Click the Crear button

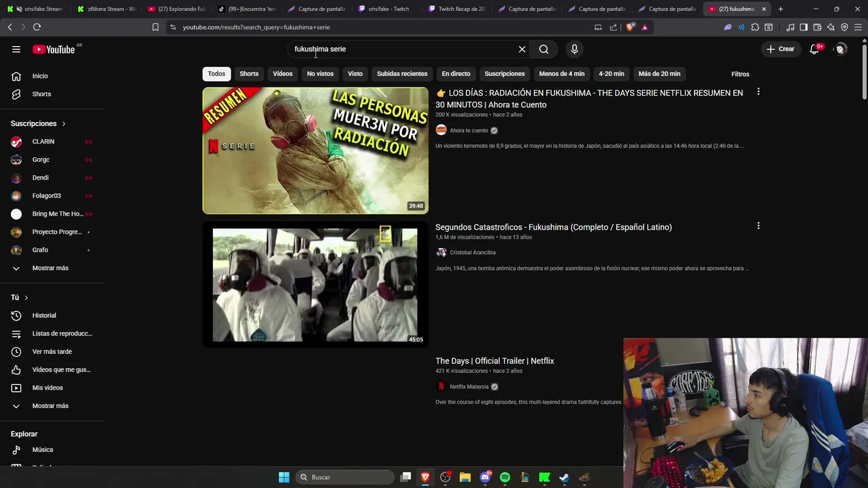tap(780, 49)
